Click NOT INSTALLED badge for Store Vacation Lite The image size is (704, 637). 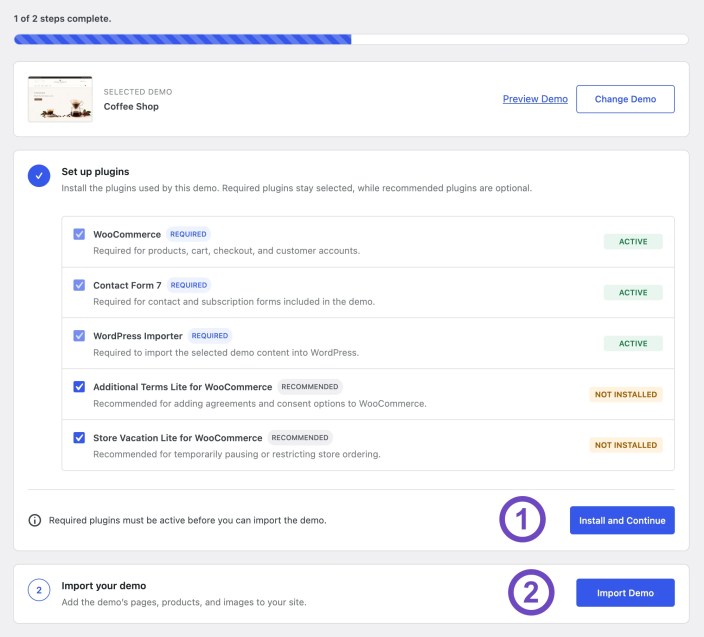click(x=626, y=445)
